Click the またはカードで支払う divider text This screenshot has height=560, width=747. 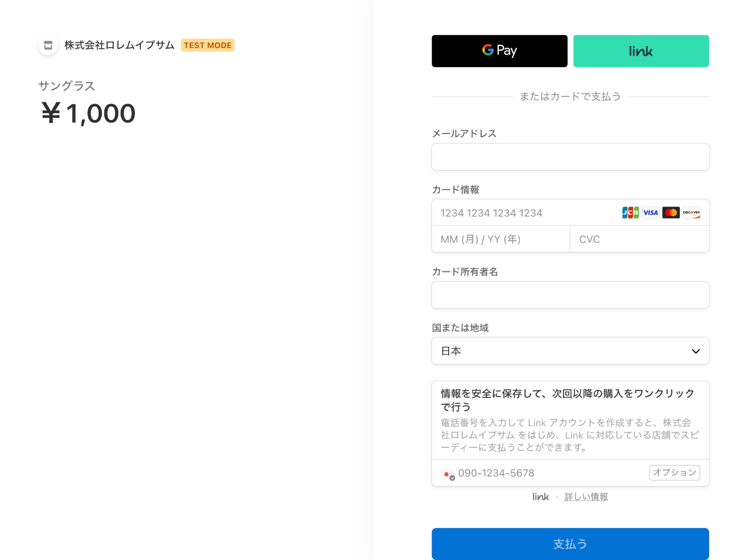point(570,97)
